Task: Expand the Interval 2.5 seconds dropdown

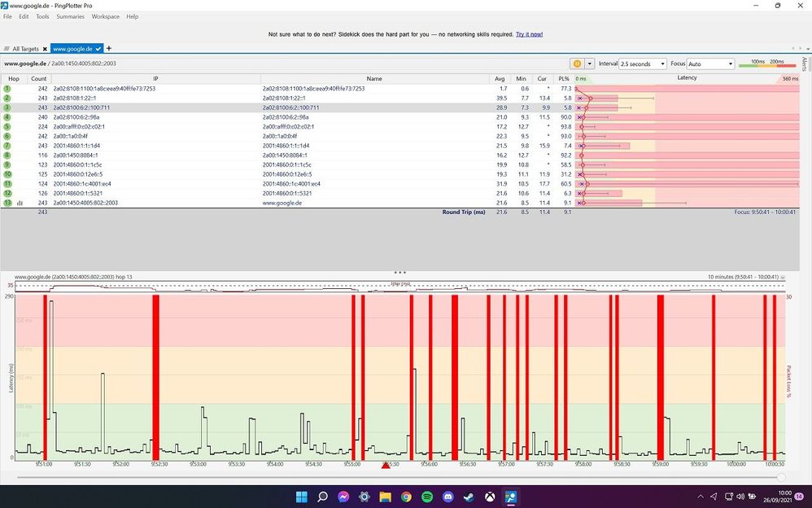Action: [x=642, y=63]
